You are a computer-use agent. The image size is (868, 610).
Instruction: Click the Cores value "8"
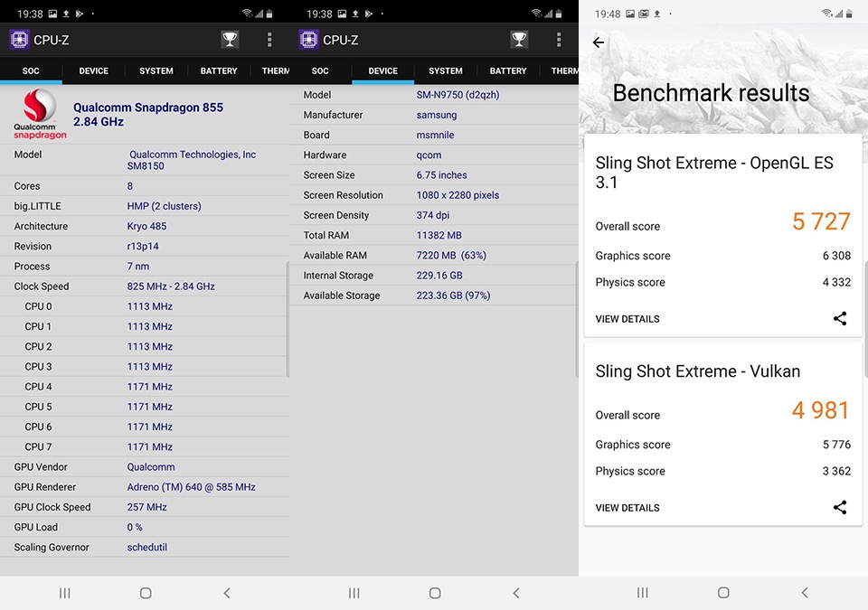(130, 186)
